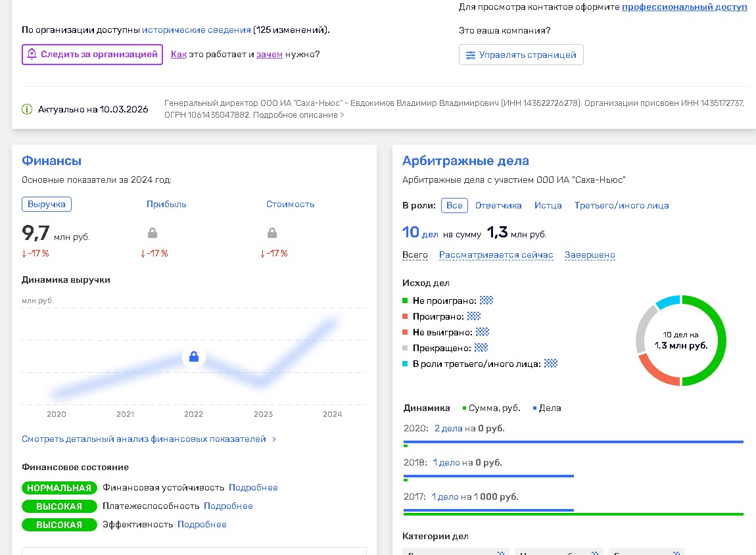Click the sliders icon in Управлять страницей
This screenshot has height=555, width=756.
(471, 55)
